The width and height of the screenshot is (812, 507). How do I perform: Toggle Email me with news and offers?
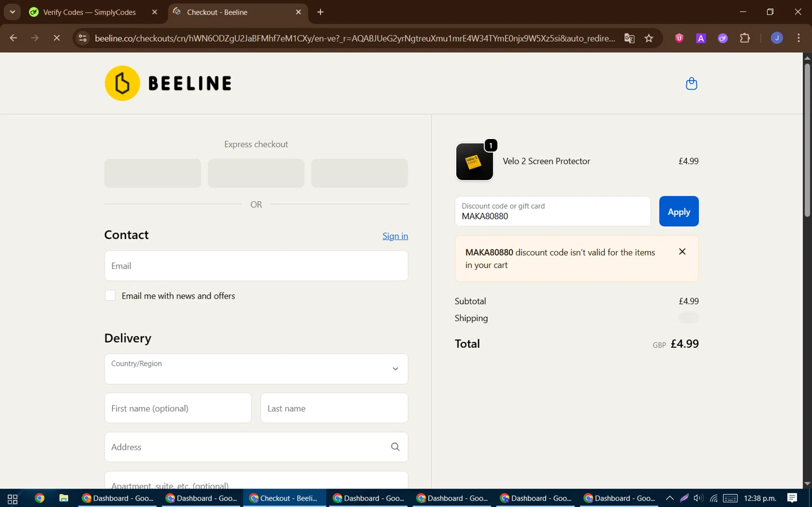pyautogui.click(x=110, y=295)
